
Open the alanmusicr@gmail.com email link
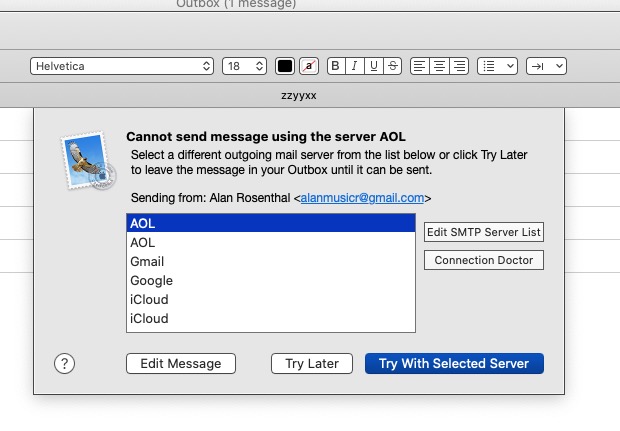(362, 198)
